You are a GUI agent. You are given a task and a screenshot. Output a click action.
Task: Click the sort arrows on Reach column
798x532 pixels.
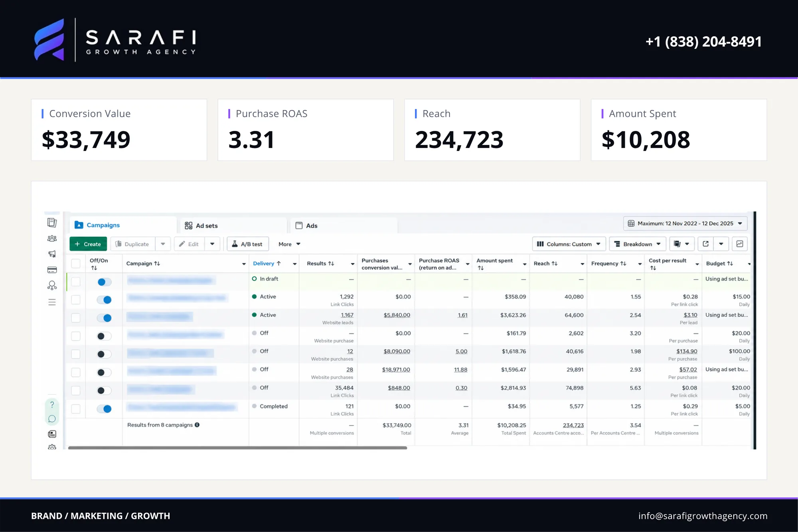tap(555, 263)
